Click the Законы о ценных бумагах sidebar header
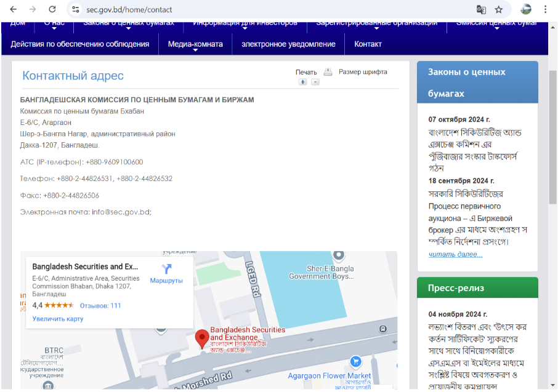This screenshot has width=558, height=392. pos(477,82)
